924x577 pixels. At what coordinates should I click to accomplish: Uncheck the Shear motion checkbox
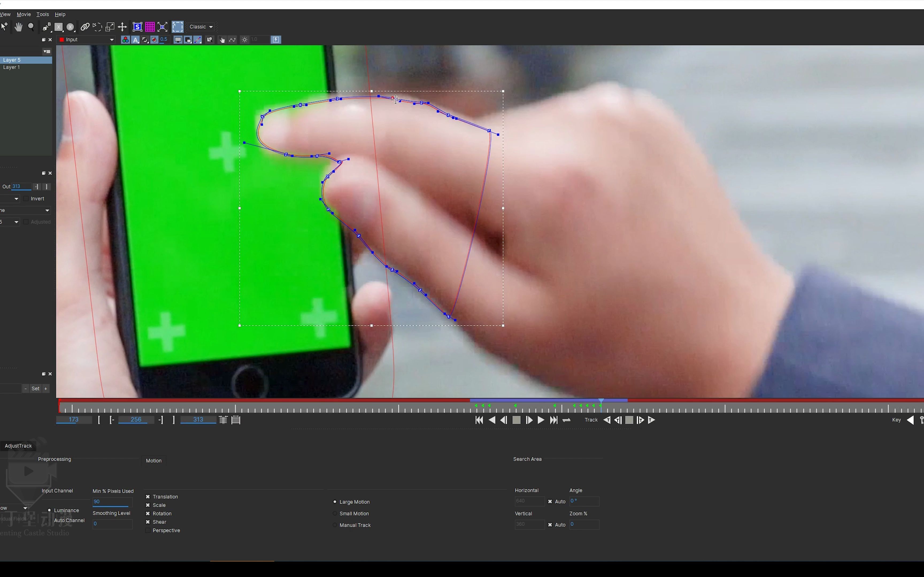148,522
